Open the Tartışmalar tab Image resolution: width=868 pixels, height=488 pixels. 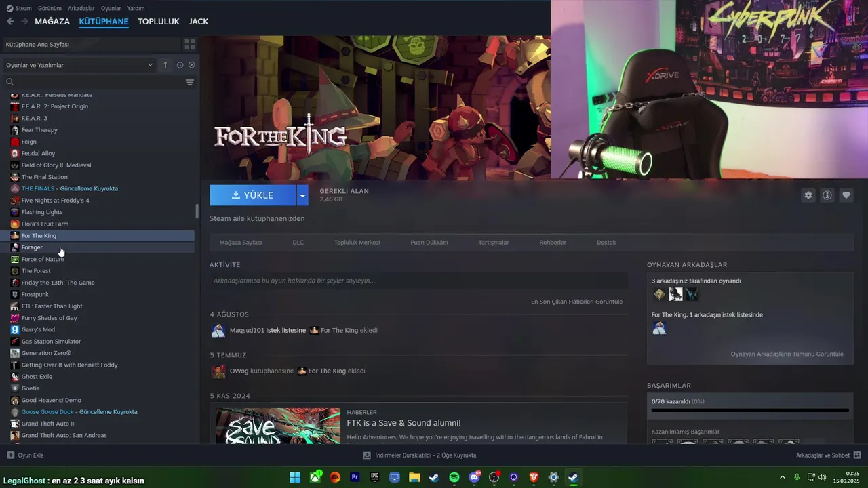493,242
